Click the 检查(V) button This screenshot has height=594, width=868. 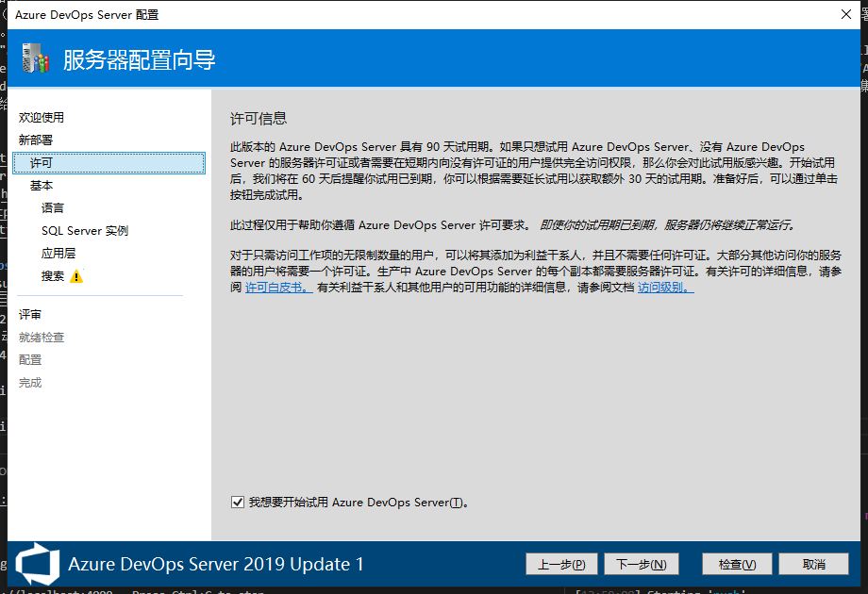pyautogui.click(x=737, y=564)
